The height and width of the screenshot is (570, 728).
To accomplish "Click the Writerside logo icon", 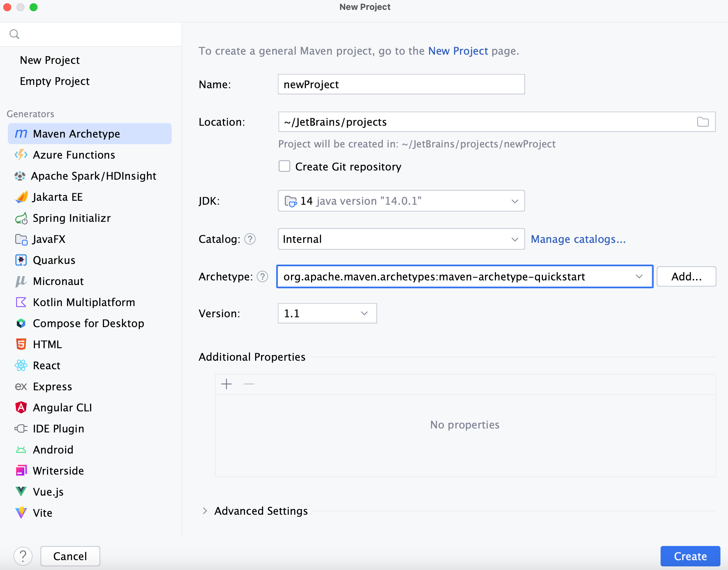I will coord(21,471).
